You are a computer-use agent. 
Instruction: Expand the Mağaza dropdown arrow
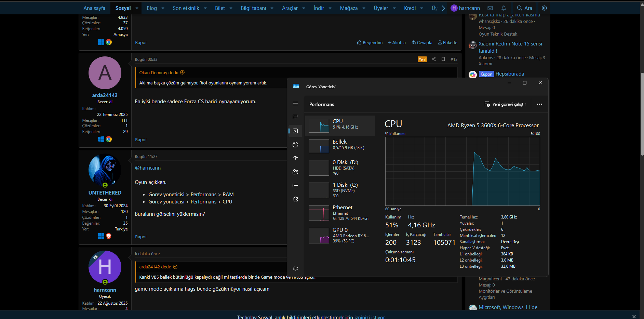click(364, 8)
